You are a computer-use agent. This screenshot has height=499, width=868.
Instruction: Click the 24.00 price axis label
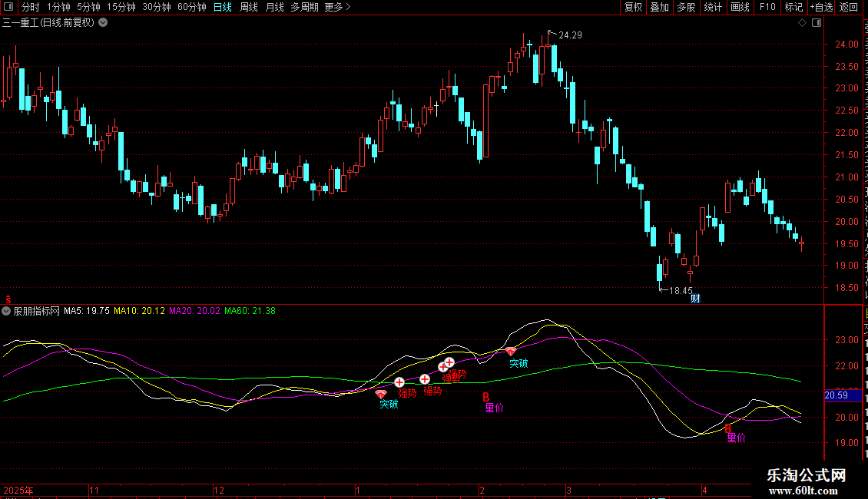[x=846, y=45]
